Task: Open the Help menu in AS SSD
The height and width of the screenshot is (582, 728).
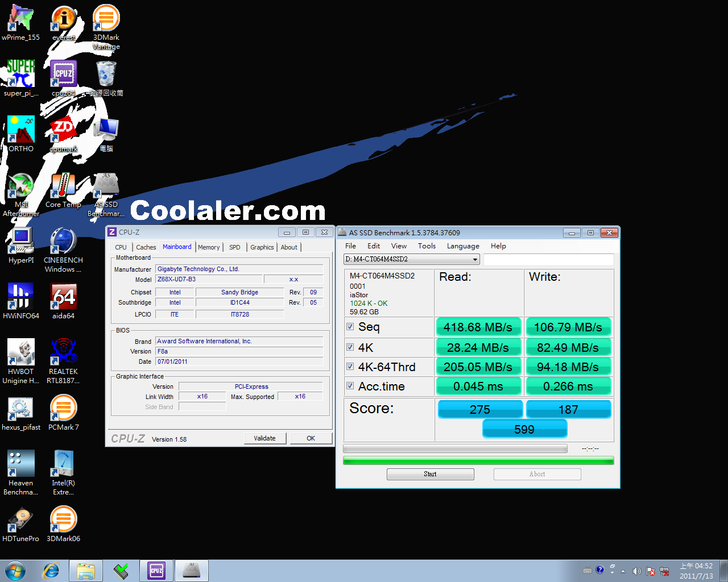Action: tap(498, 246)
